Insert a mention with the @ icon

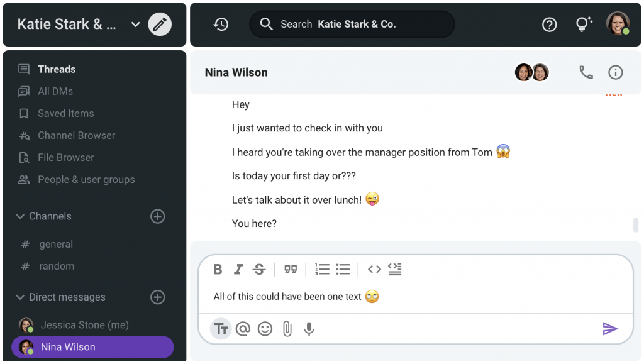243,329
